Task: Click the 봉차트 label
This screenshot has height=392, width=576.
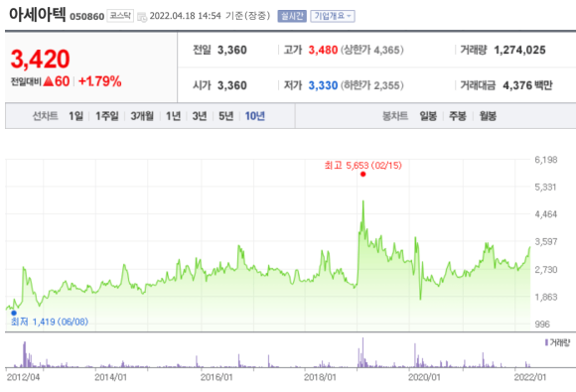Action: 395,116
